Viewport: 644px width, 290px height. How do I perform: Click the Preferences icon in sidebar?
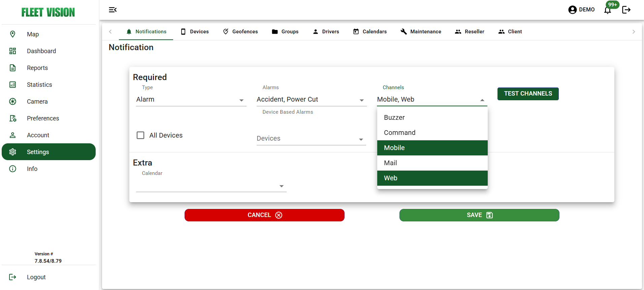click(x=12, y=118)
